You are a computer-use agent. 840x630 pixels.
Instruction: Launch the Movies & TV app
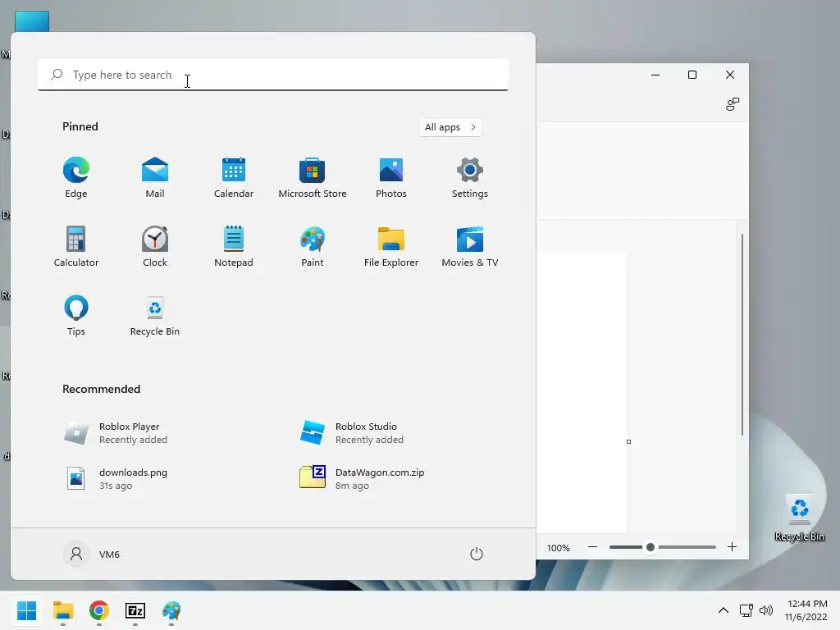click(x=470, y=246)
